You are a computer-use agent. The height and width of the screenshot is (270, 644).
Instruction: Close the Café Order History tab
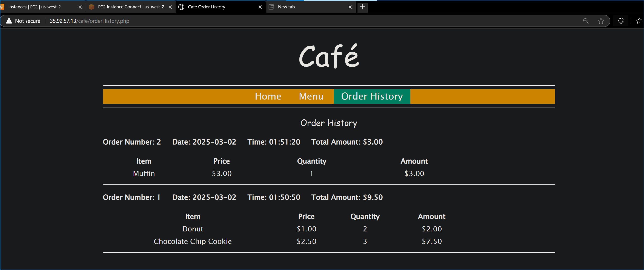point(260,7)
